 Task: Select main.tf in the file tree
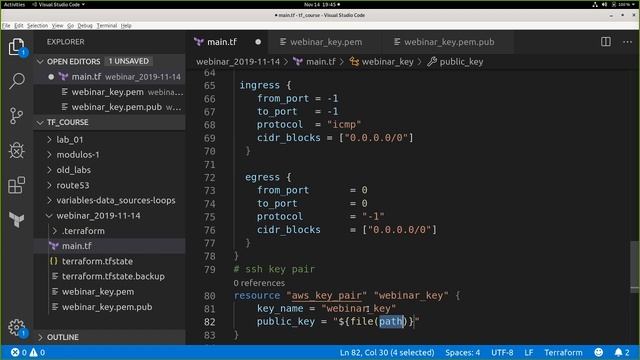[110, 246]
